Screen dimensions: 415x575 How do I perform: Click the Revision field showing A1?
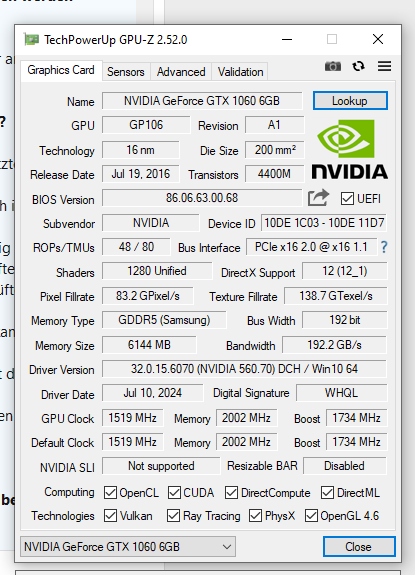click(275, 125)
